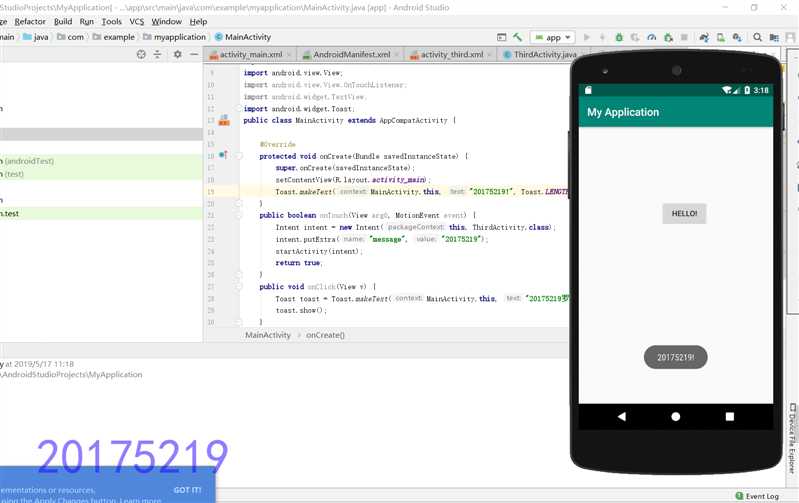Click the Sync Project with Gradle icon
Viewport: 799px width, 503px height.
pyautogui.click(x=704, y=37)
